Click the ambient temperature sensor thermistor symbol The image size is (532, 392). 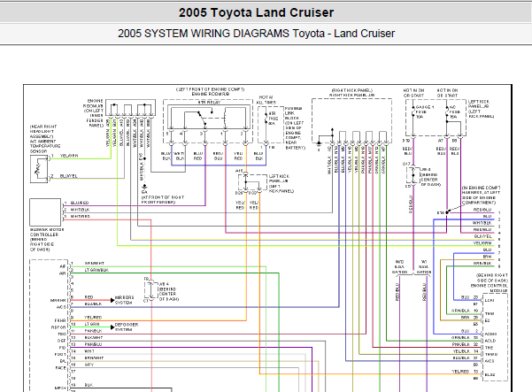38,168
